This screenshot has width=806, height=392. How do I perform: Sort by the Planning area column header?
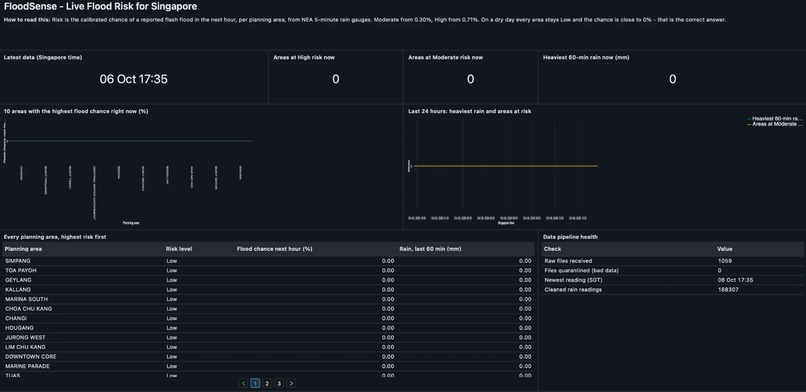tap(23, 249)
